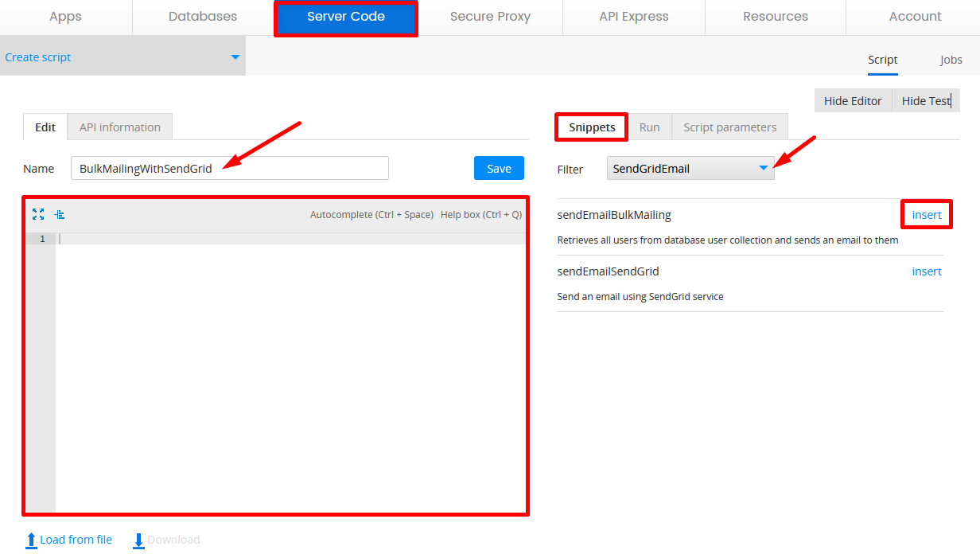
Task: Open the Apps tab
Action: click(x=66, y=17)
